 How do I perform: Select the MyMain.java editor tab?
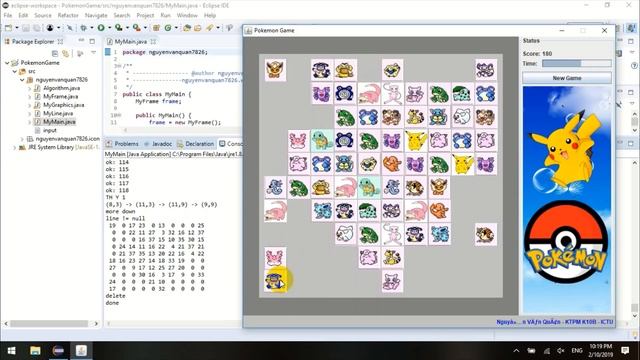131,42
